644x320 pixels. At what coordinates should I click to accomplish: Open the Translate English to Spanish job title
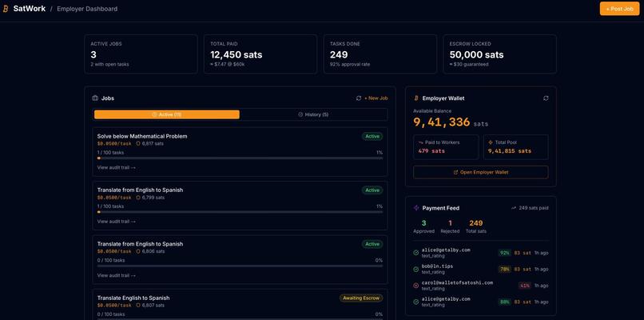click(x=133, y=298)
